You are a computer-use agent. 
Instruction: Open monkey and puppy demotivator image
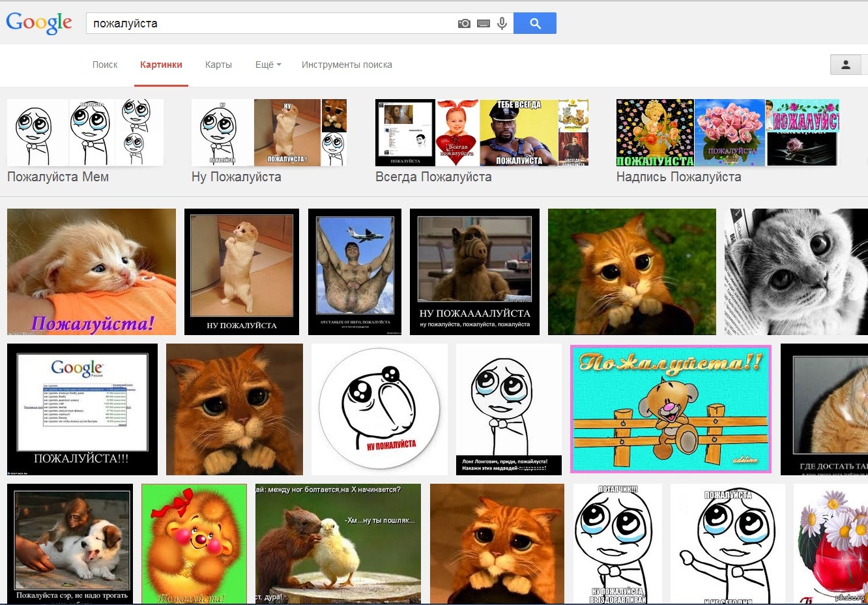(70, 544)
